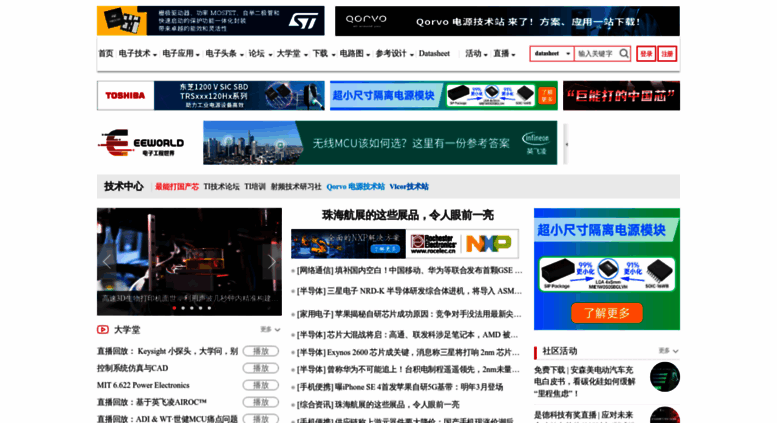Click the red 大学堂 video icon

[x=103, y=329]
